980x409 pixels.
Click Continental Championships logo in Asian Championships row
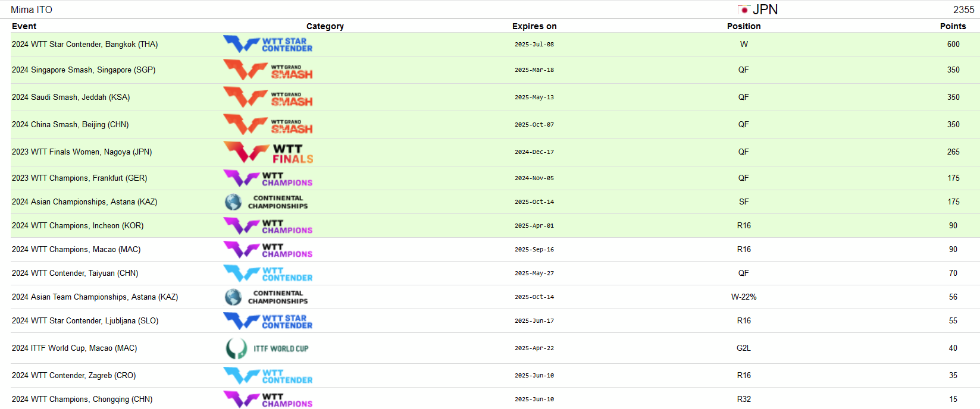pos(266,202)
